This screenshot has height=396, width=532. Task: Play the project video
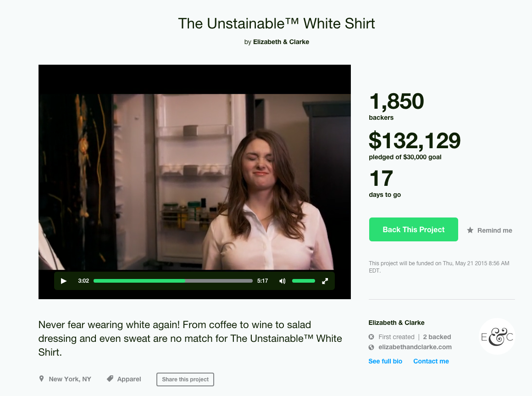(x=63, y=281)
